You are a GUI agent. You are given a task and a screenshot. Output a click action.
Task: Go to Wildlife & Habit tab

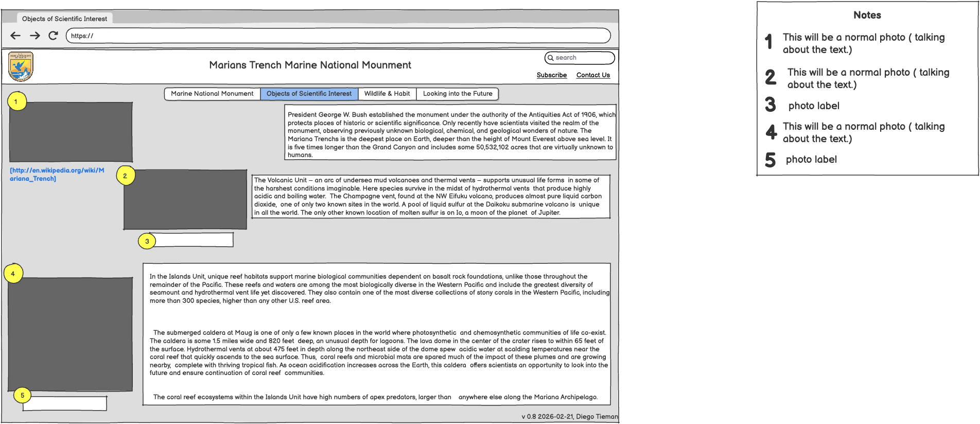[387, 94]
